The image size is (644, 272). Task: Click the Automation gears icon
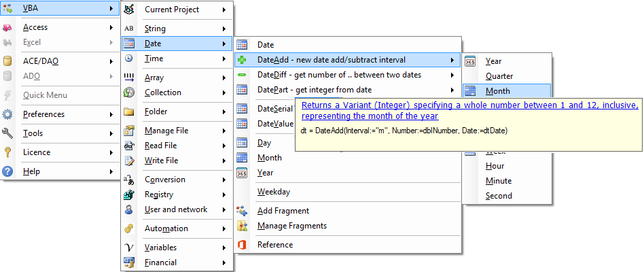click(129, 228)
